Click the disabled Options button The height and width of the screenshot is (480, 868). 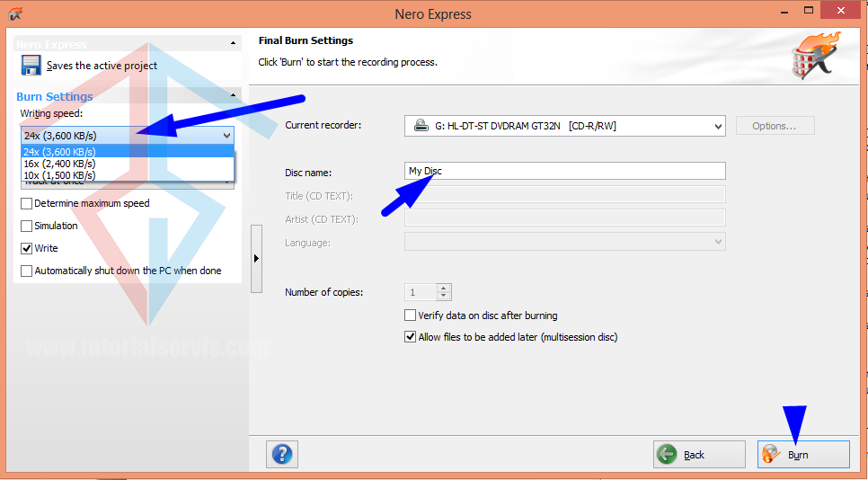(x=775, y=126)
